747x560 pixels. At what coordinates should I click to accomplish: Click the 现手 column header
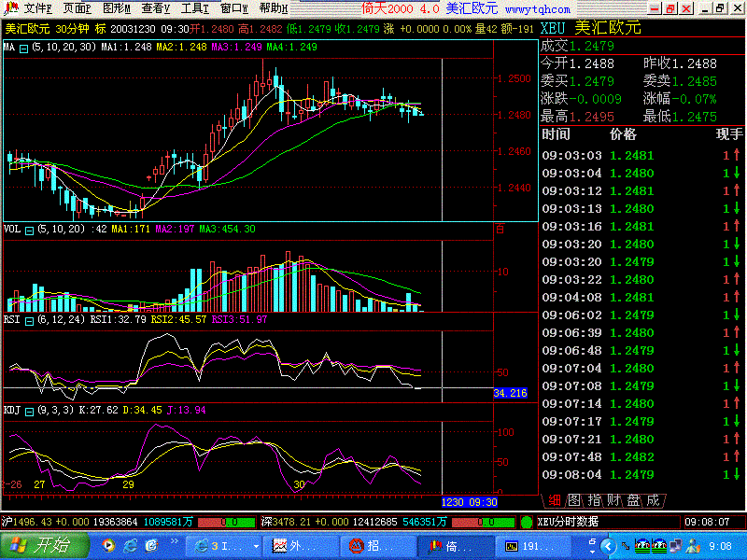click(x=729, y=134)
